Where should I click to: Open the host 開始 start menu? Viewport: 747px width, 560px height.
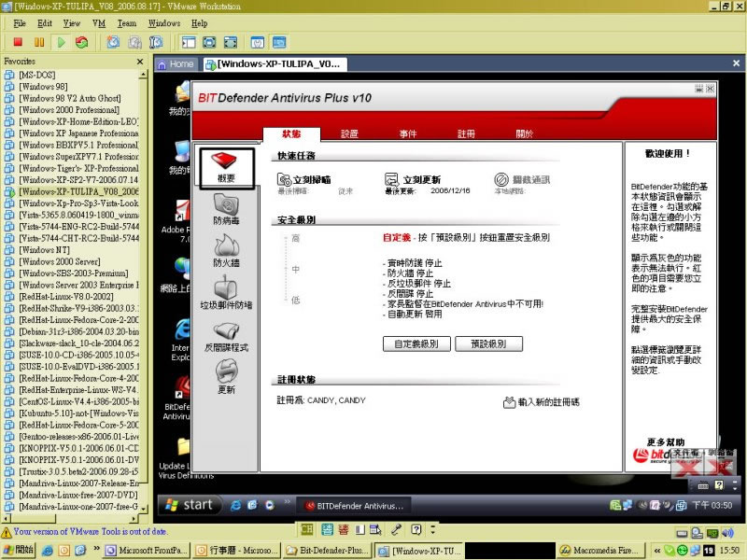pos(18,550)
